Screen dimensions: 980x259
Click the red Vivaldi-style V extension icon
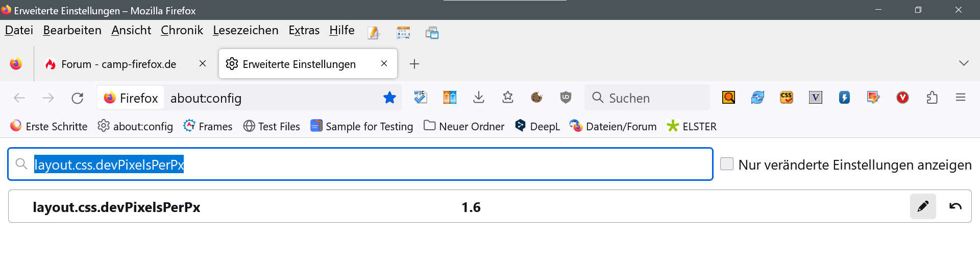tap(902, 98)
